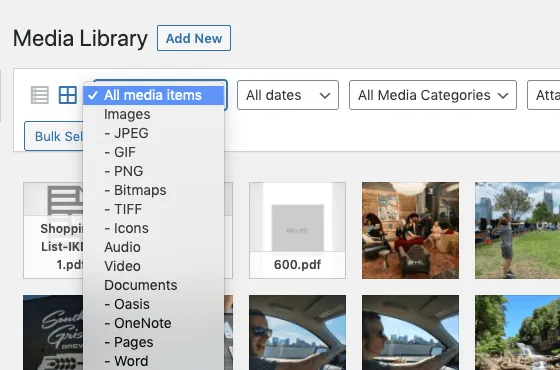Choose Pages filter option
This screenshot has height=370, width=560.
154,342
